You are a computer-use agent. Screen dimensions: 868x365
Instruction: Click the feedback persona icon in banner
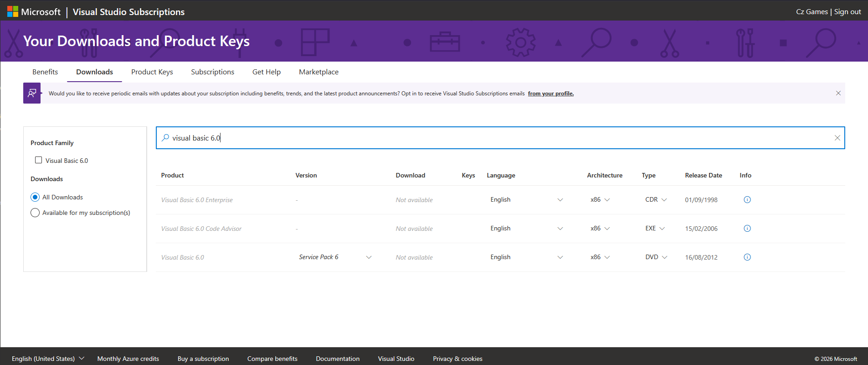tap(32, 93)
